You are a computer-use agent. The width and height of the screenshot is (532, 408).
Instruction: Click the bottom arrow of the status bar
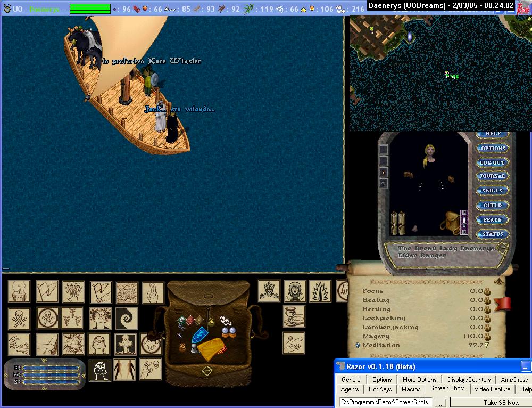(x=44, y=388)
